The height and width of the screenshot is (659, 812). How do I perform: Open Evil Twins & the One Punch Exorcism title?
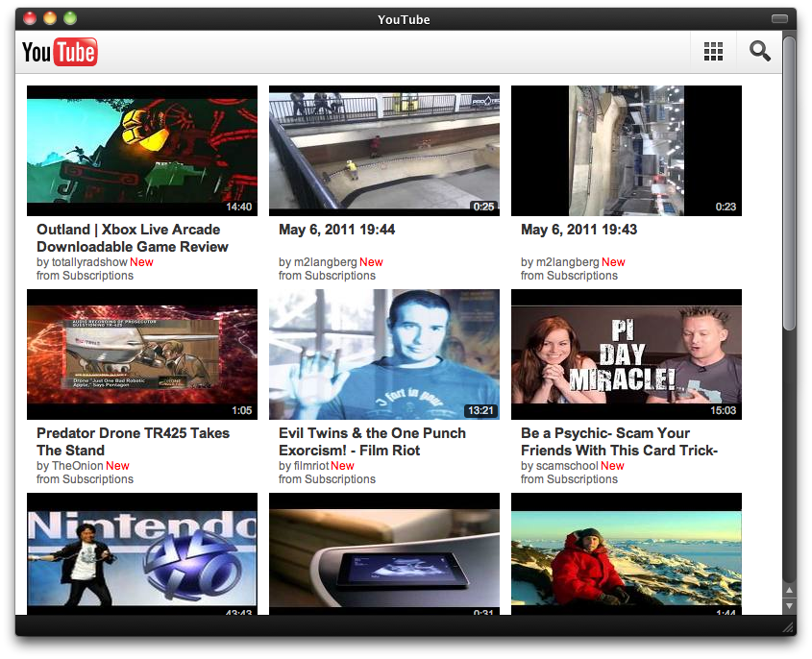click(372, 442)
